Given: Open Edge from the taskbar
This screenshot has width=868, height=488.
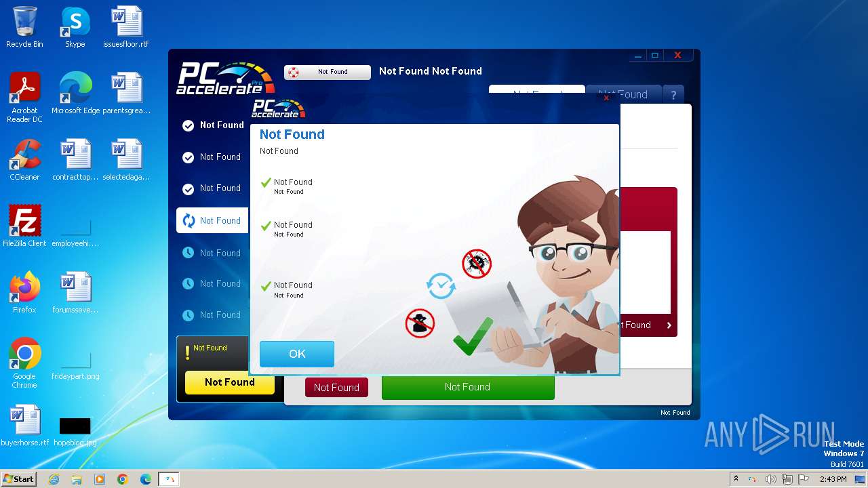Looking at the screenshot, I should (146, 479).
